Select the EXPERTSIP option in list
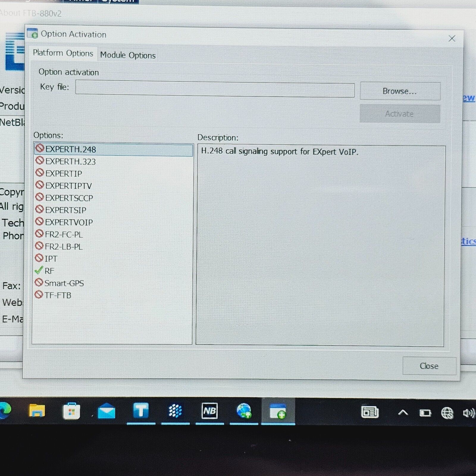Image resolution: width=476 pixels, height=476 pixels. click(x=65, y=210)
